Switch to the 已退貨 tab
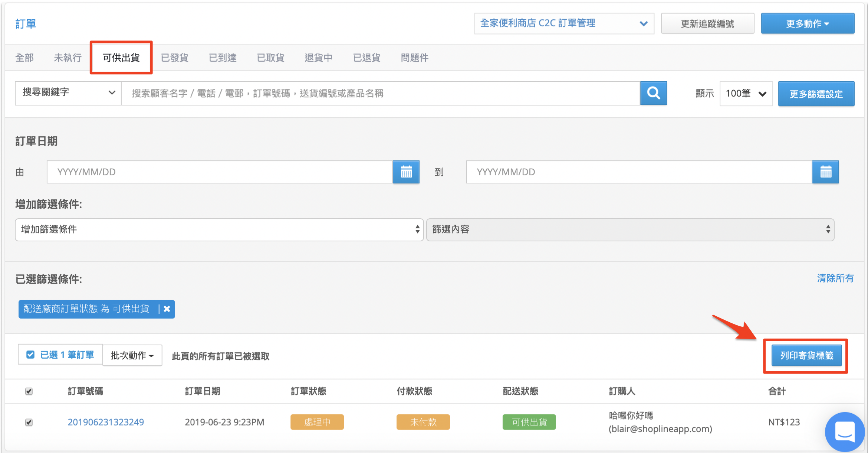 (366, 58)
